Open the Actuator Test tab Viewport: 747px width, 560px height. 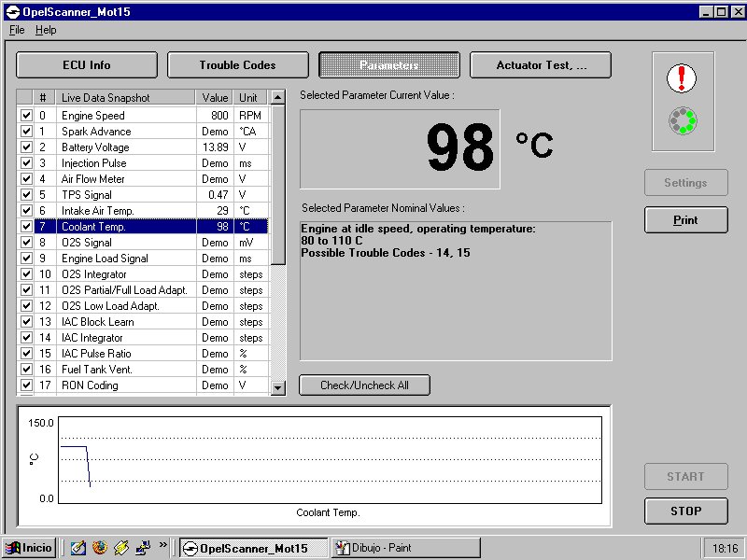point(541,64)
